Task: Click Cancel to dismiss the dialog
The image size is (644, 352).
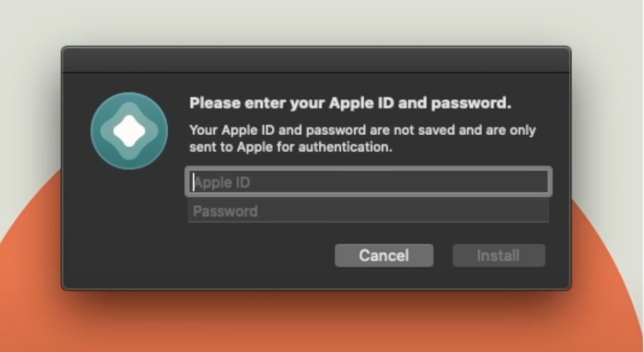Action: point(384,255)
